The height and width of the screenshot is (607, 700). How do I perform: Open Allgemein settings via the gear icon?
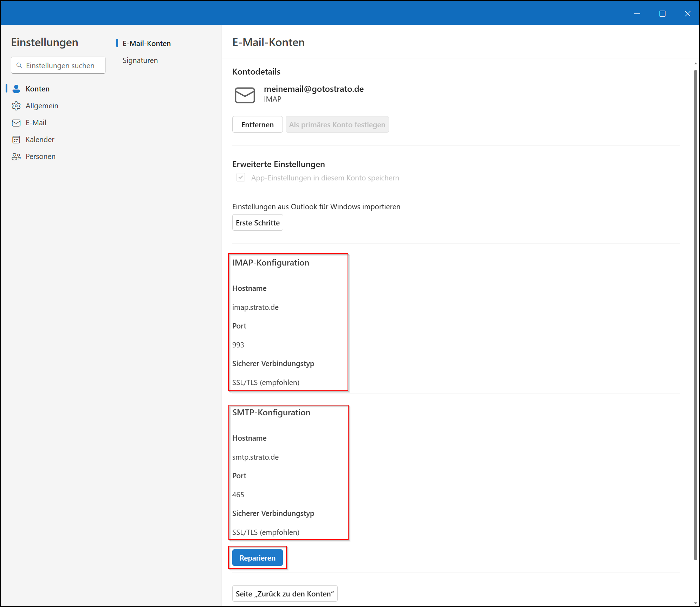16,106
